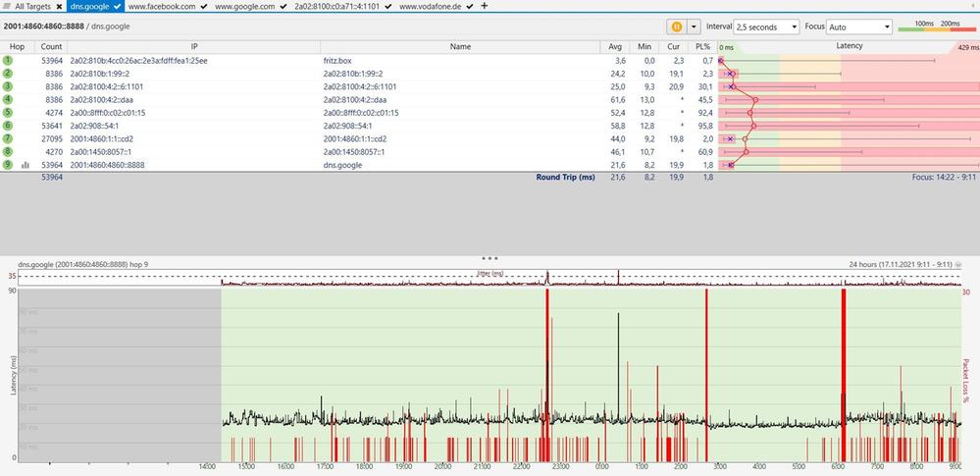Image resolution: width=980 pixels, height=476 pixels.
Task: Select hop 8 green circle icon
Action: pyautogui.click(x=8, y=152)
